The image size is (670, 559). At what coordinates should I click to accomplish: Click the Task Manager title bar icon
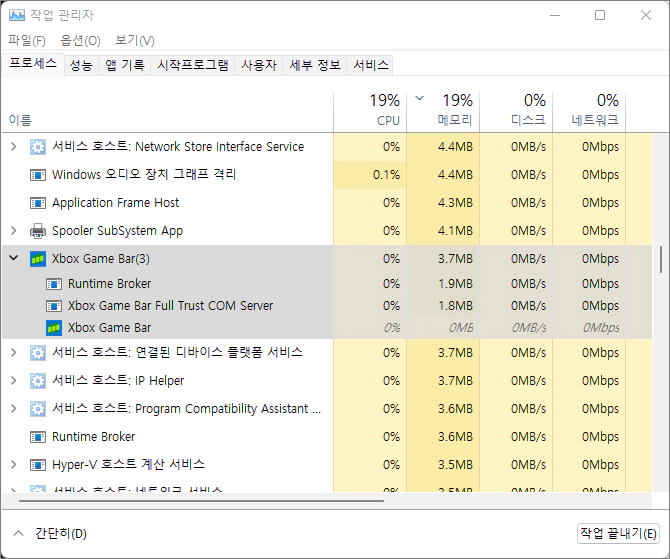coord(17,15)
